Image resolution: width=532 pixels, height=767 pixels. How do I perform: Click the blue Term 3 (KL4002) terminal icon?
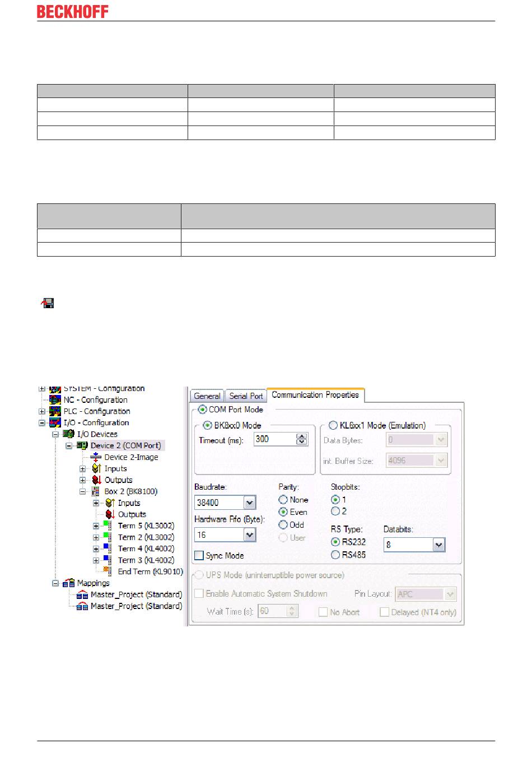pos(106,560)
